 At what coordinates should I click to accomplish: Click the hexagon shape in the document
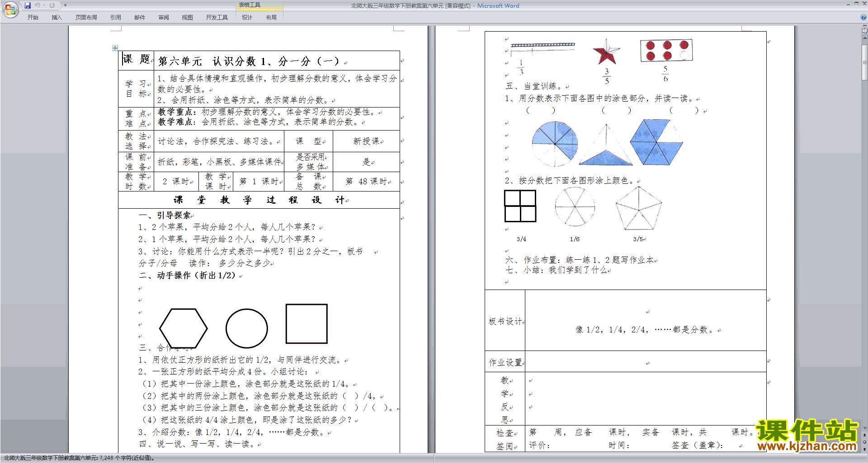tap(184, 328)
